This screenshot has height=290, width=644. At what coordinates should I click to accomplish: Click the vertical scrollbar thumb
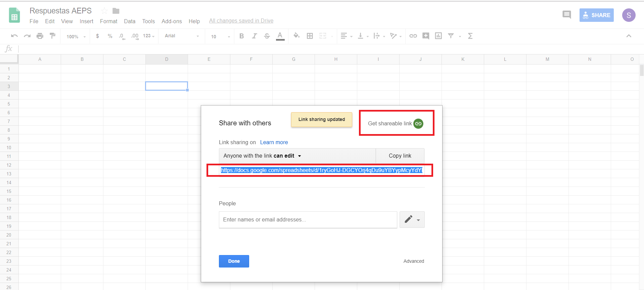coord(642,71)
